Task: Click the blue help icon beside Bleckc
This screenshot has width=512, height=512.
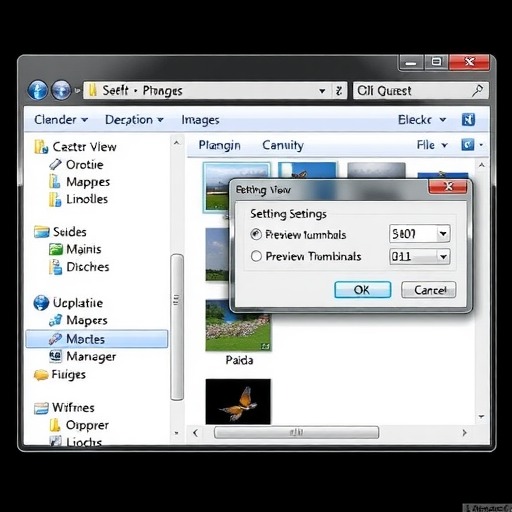Action: click(x=468, y=120)
